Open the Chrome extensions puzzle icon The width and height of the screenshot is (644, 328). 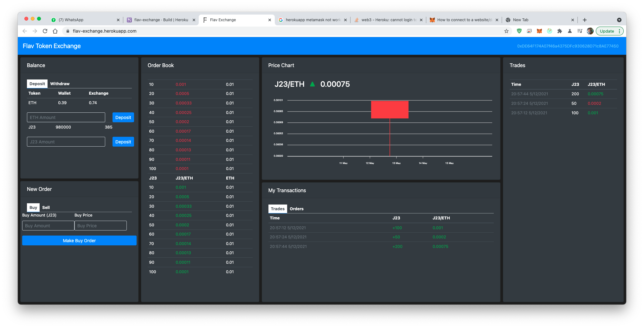(x=560, y=31)
